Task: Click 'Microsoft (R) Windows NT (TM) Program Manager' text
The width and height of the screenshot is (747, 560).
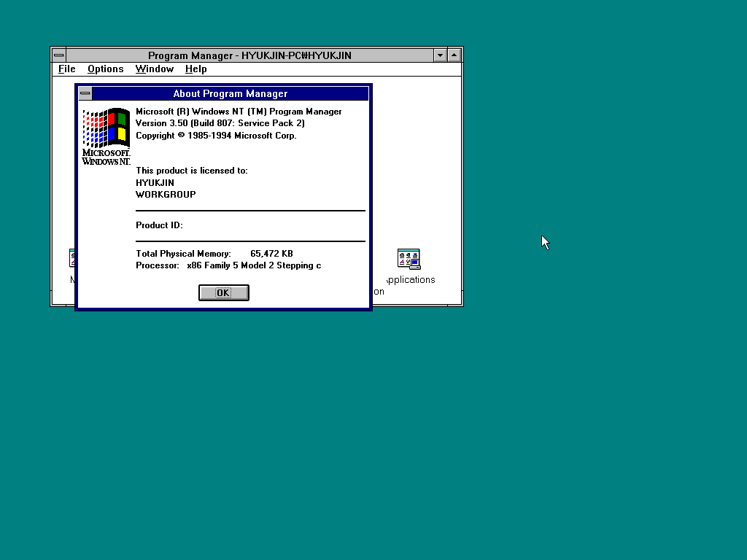Action: [239, 112]
